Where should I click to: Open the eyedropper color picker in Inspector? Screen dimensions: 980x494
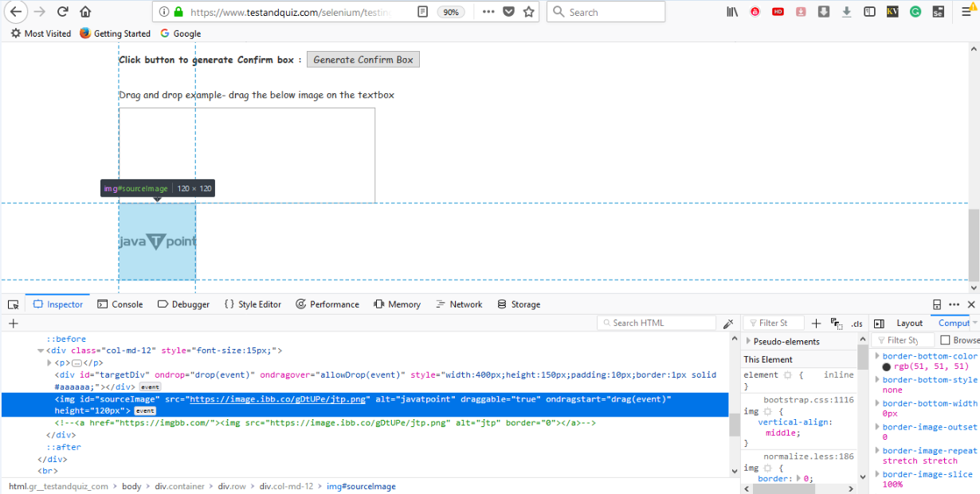pyautogui.click(x=728, y=323)
